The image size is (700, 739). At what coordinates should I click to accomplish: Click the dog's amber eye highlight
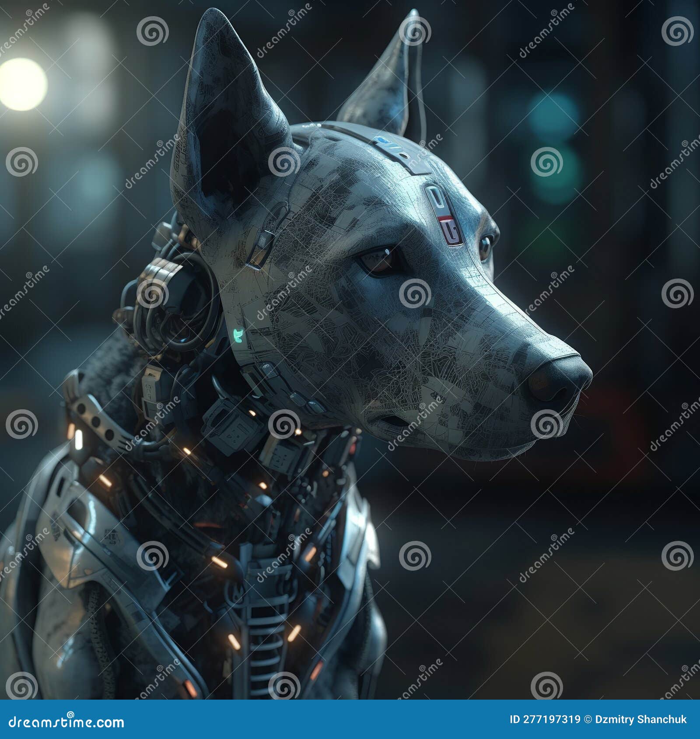tap(385, 256)
